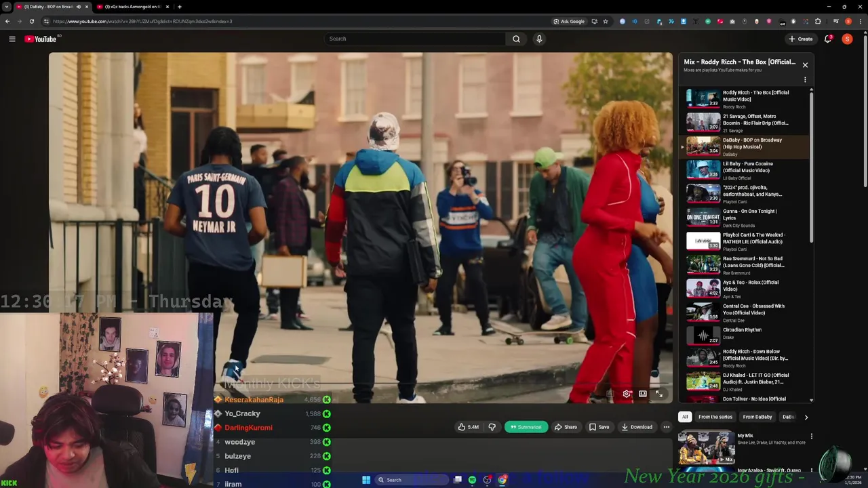Close the Mix playlist panel
The image size is (868, 488).
click(805, 65)
